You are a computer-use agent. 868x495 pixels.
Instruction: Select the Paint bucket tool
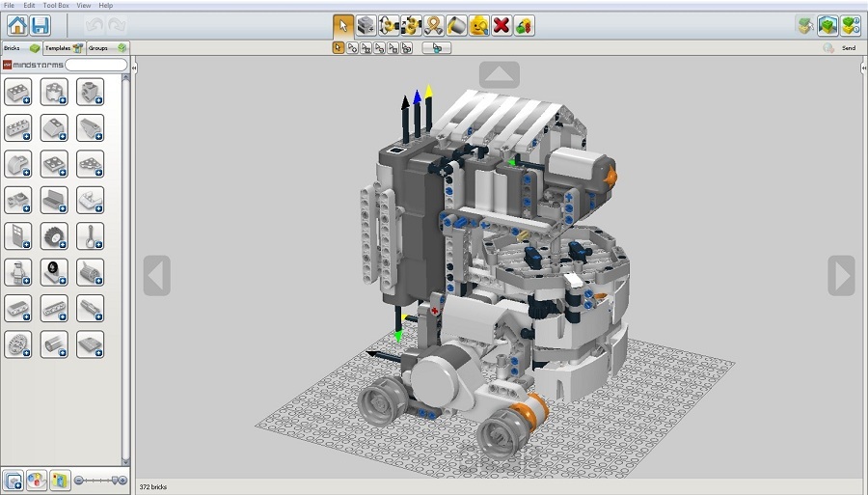(x=456, y=26)
